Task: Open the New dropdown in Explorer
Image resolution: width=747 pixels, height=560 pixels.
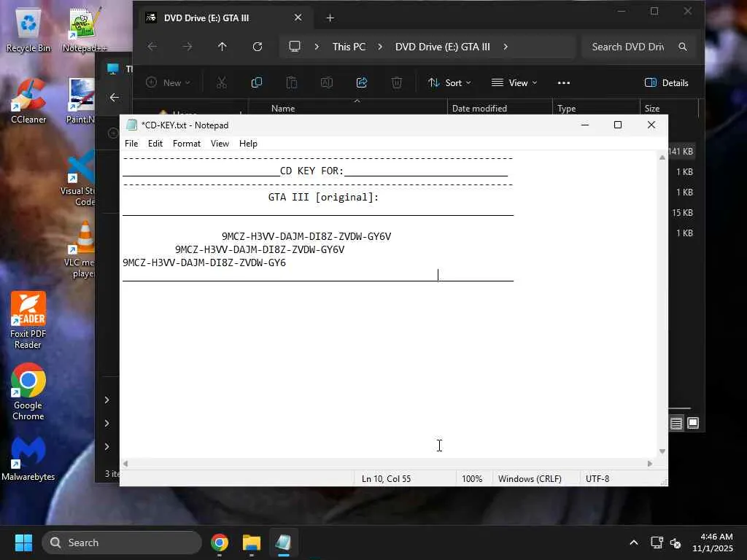Action: (x=168, y=83)
